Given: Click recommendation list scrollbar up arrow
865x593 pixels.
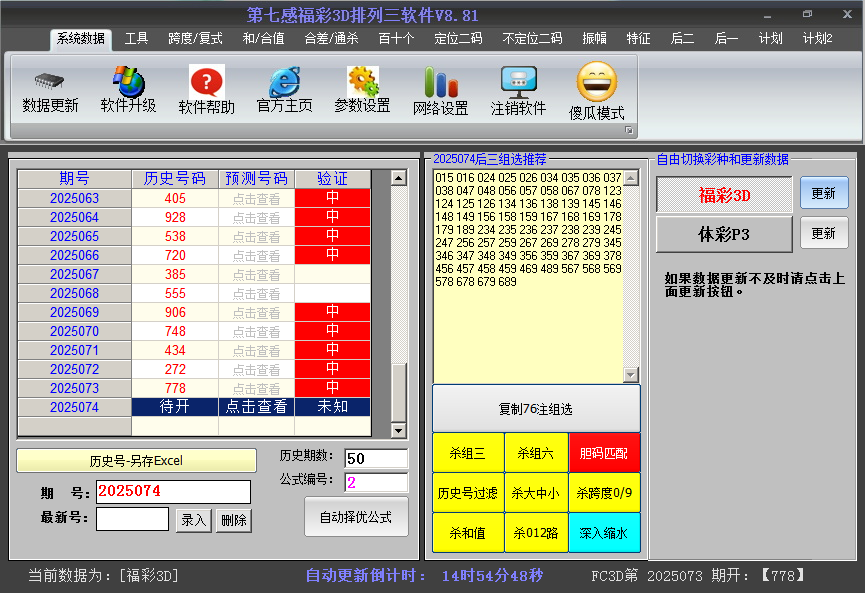Looking at the screenshot, I should click(631, 178).
